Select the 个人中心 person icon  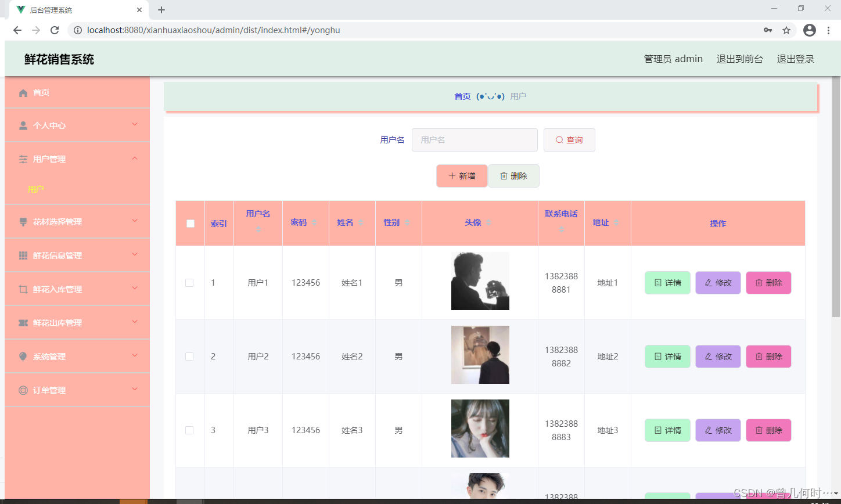[22, 125]
